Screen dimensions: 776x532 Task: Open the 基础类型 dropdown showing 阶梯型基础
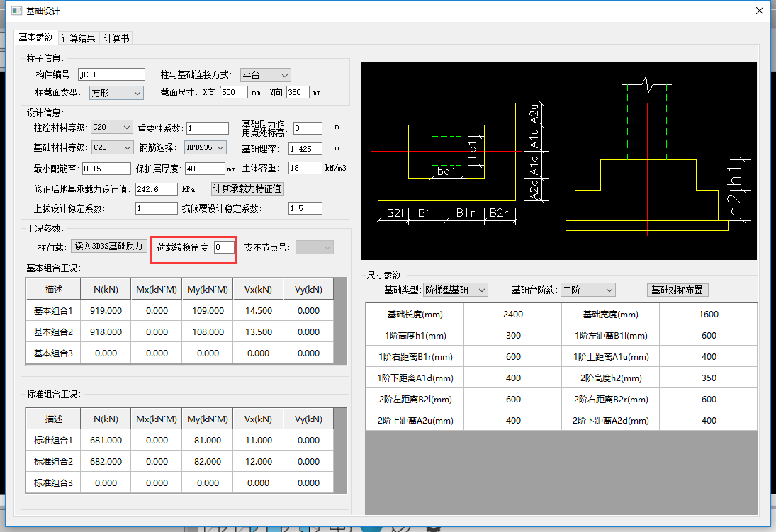455,290
